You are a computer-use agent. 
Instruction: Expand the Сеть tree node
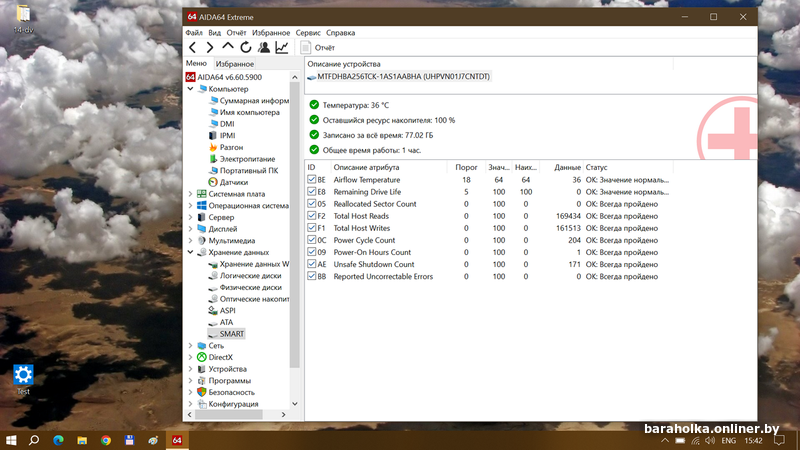point(191,345)
